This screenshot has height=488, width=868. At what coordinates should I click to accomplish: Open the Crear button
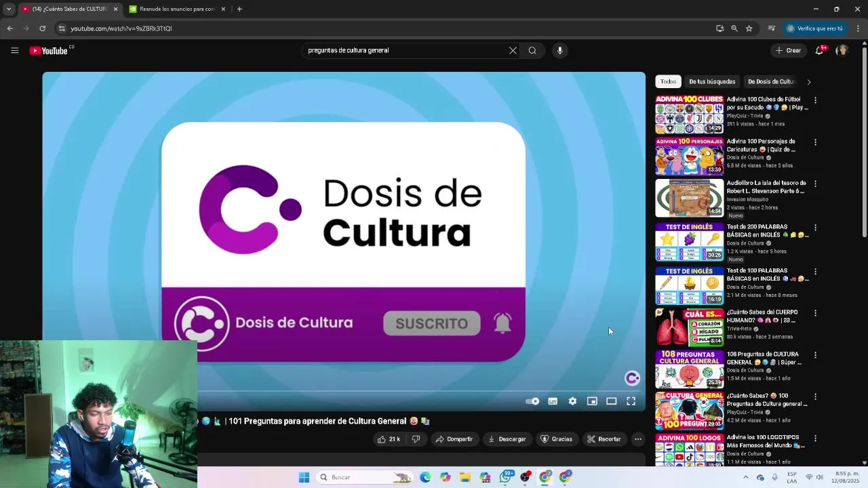(789, 50)
